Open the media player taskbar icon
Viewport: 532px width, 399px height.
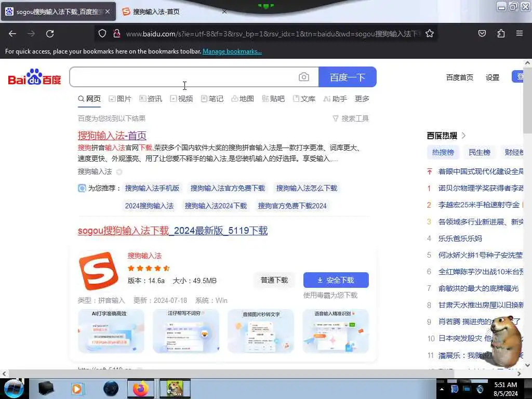click(77, 389)
